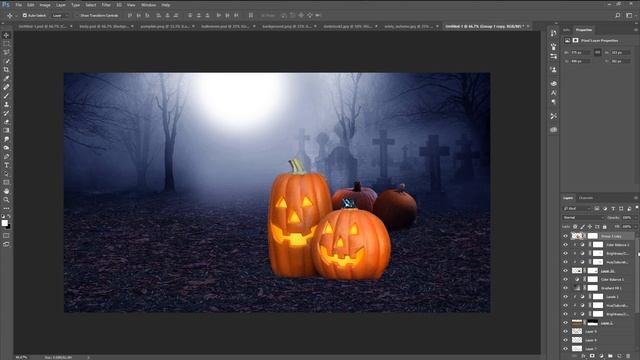Hide Layer 8 eye icon
Screen dimensions: 640x360
click(565, 340)
